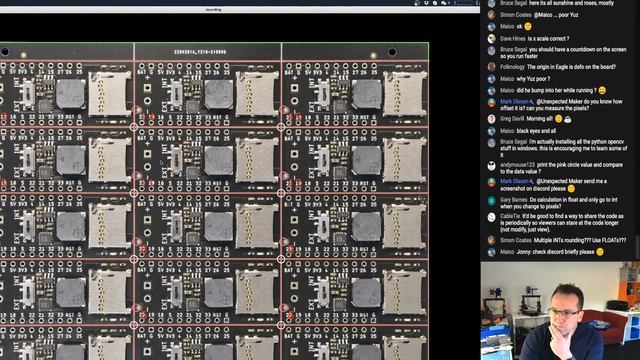Image resolution: width=640 pixels, height=360 pixels.
Task: Click the presenter's webcam video thumbnail
Action: (560, 311)
